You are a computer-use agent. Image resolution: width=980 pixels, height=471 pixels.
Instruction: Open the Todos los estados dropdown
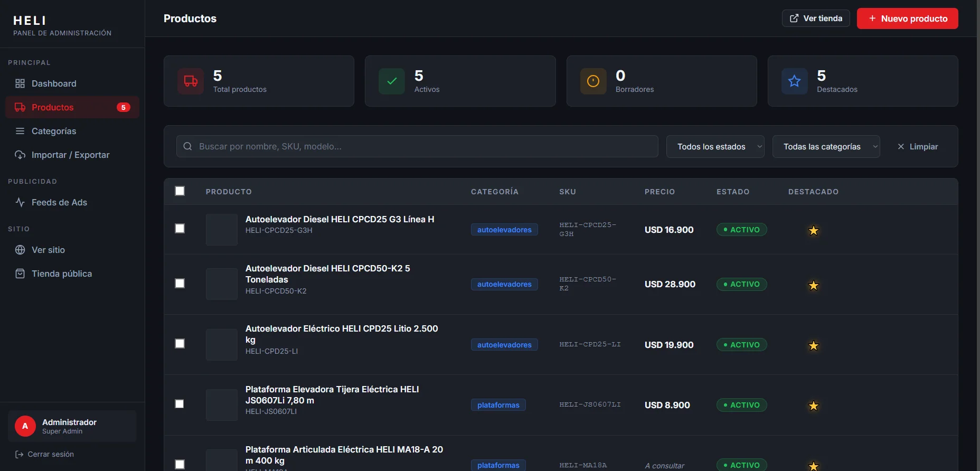(x=715, y=147)
